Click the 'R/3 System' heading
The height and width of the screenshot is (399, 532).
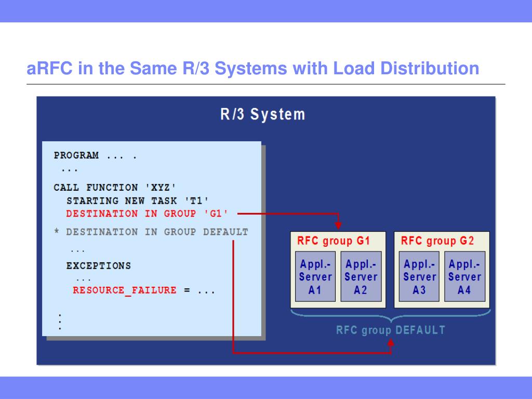click(263, 114)
